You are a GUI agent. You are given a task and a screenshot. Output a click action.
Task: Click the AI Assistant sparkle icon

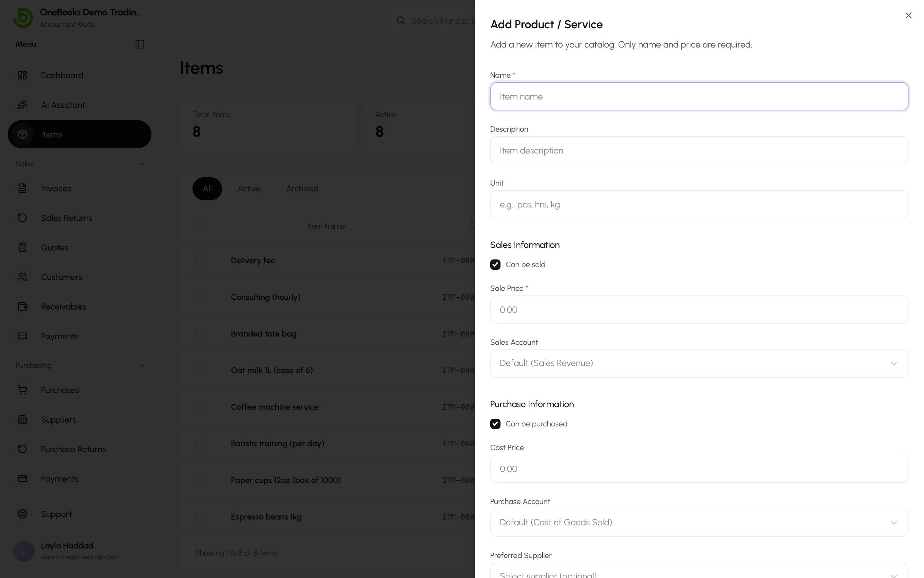pos(22,105)
